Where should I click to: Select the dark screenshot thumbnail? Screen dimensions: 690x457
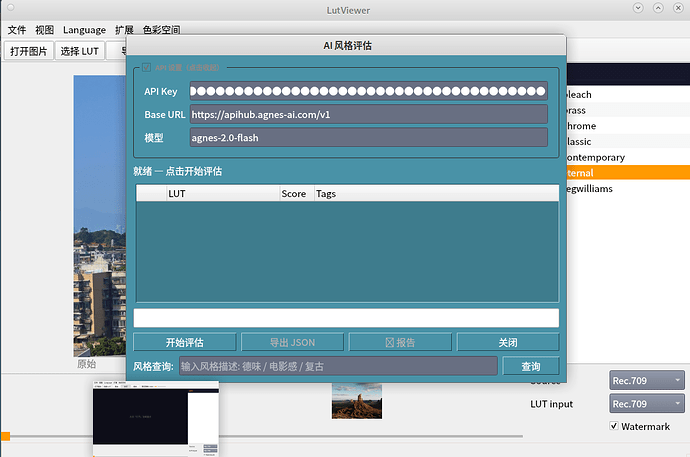coord(156,418)
